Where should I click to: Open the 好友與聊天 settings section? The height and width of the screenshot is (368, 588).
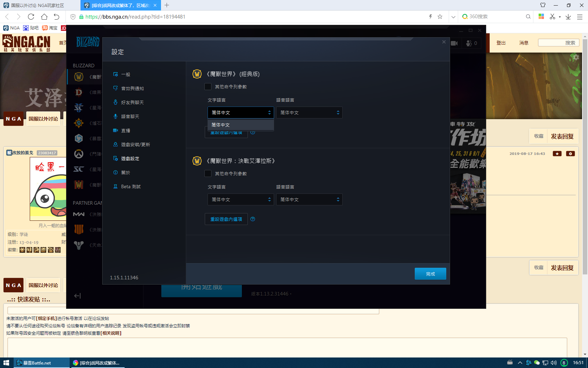pos(128,102)
